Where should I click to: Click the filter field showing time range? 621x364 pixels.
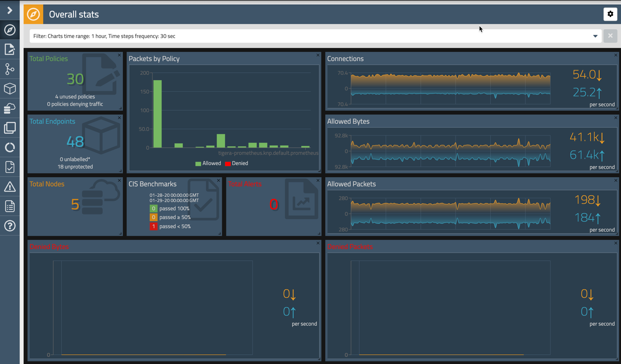315,36
